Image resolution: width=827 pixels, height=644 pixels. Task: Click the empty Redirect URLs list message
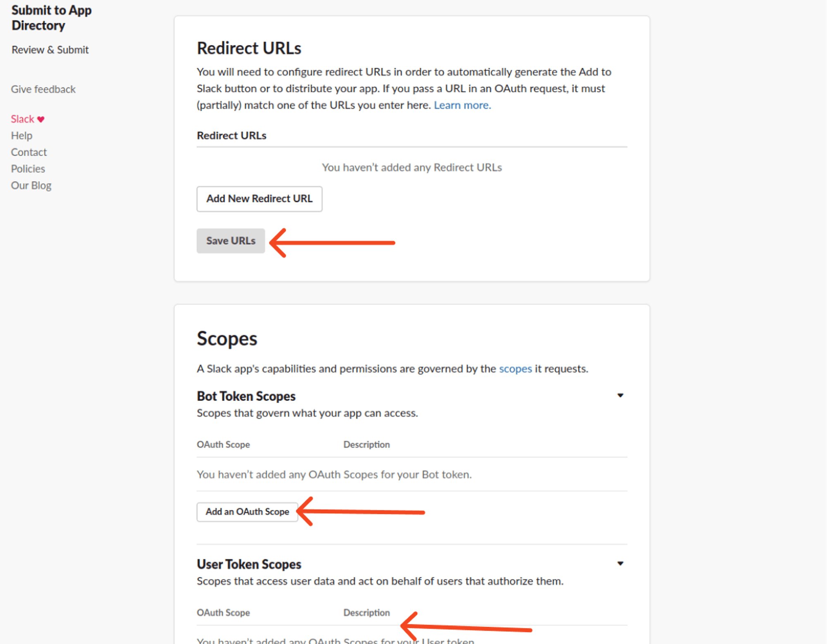pyautogui.click(x=411, y=167)
